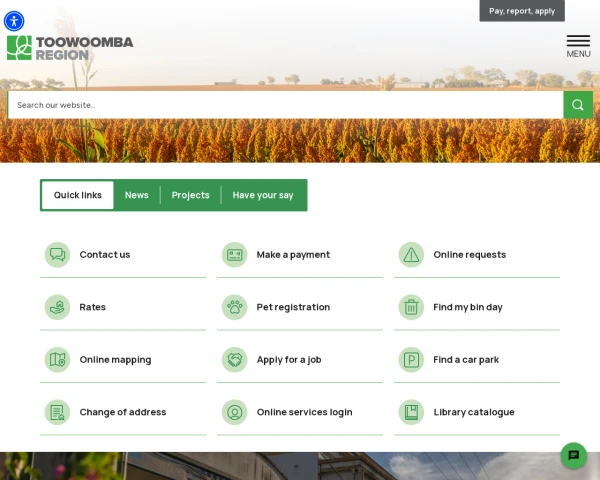Click the Contact us speech bubble icon

point(57,255)
